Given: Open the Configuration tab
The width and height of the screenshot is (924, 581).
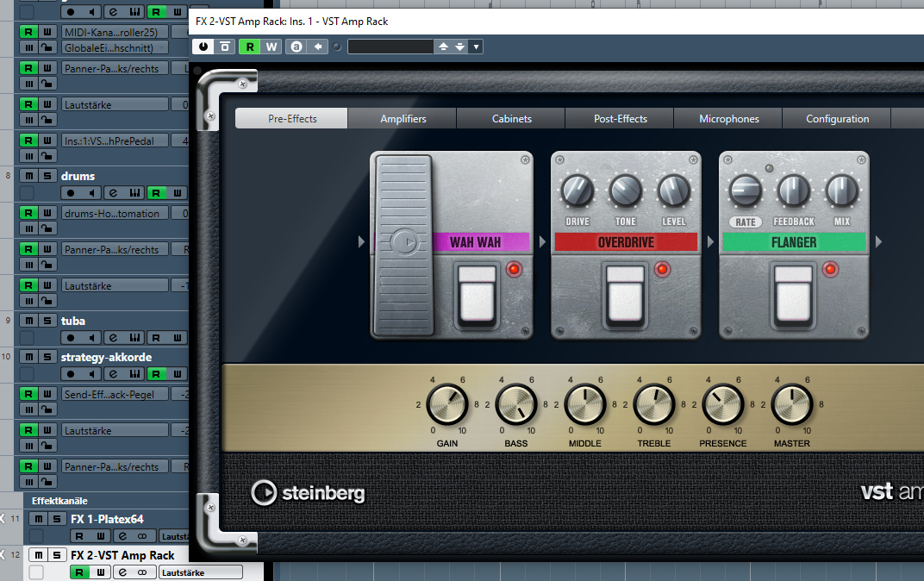Looking at the screenshot, I should click(837, 118).
